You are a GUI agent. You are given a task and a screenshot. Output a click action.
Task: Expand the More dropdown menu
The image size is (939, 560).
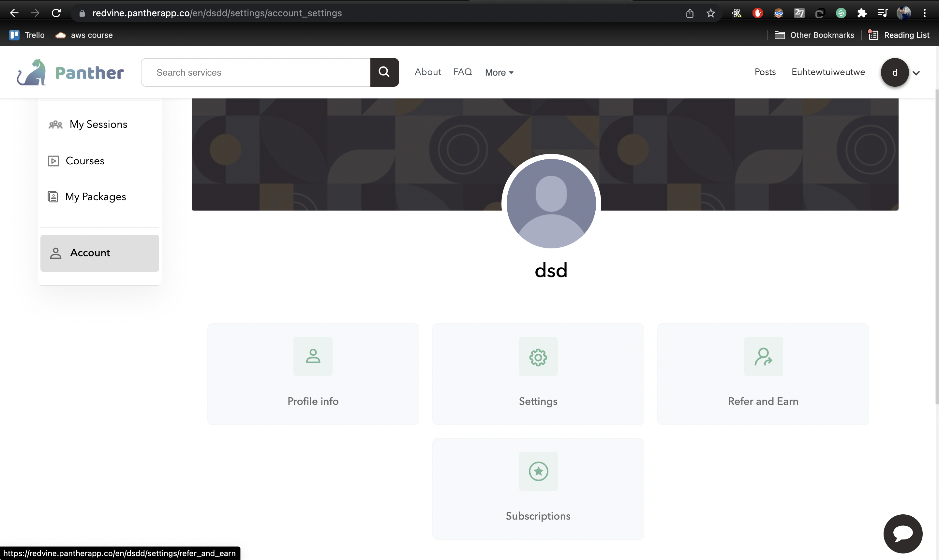tap(499, 72)
